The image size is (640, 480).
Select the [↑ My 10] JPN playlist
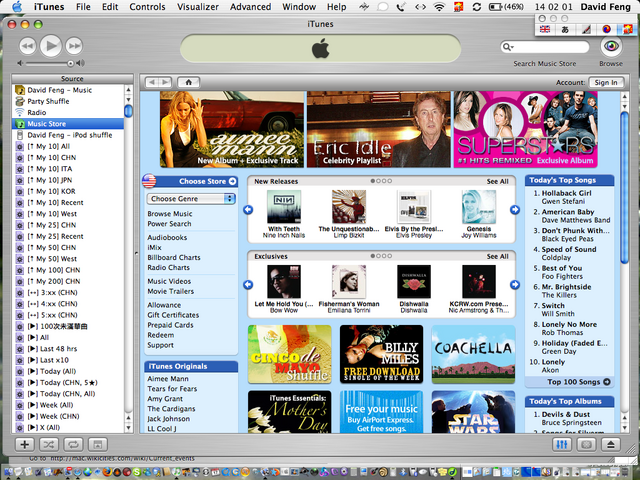(68, 180)
